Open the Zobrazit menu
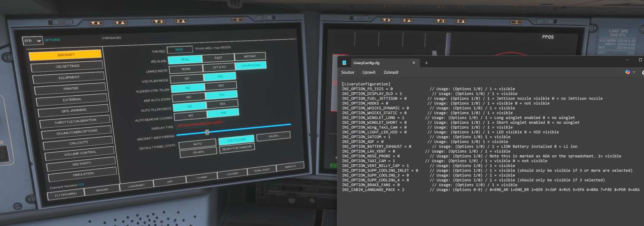This screenshot has height=226, width=644. coord(390,72)
